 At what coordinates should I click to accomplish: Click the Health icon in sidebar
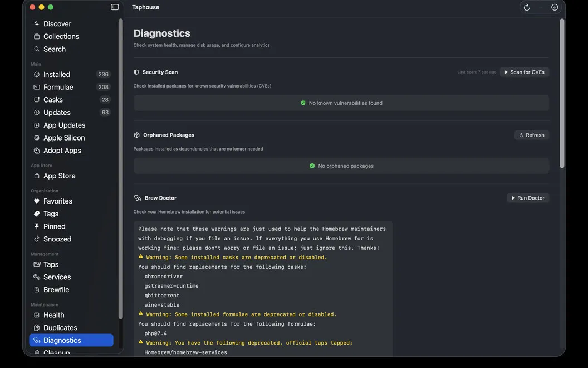click(37, 315)
